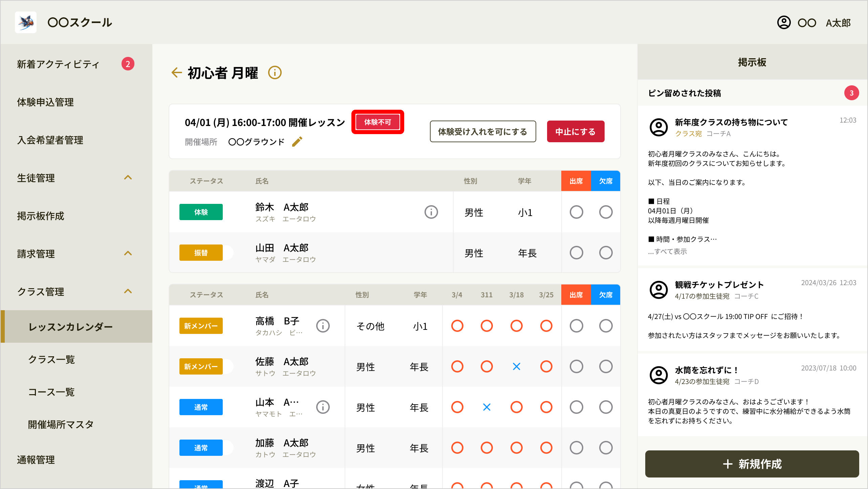Screen dimensions: 868x489
Task: Click the 出席 header in members table
Action: point(576,295)
